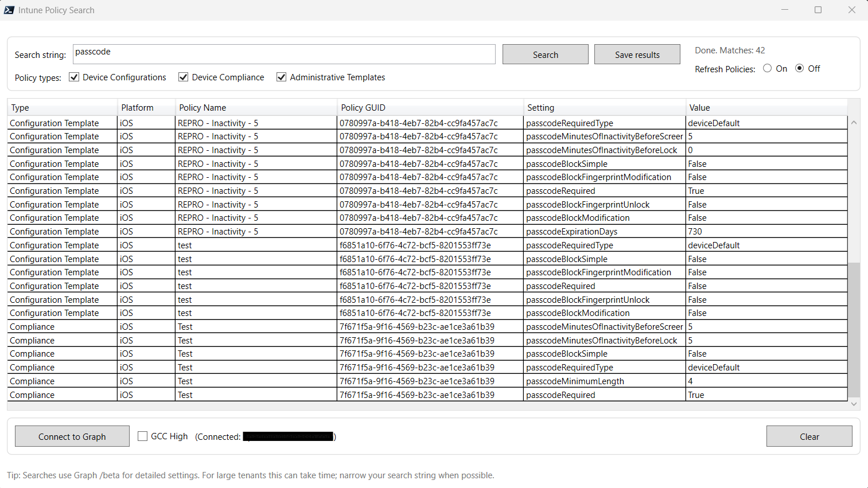Screen dimensions: 868x488
Task: Select the value 730 cell
Action: (766, 232)
